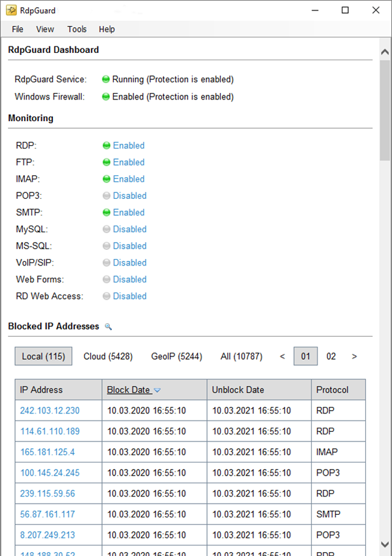Click the gray status dot next to POP3
Screen dimensions: 392x556
(x=106, y=196)
